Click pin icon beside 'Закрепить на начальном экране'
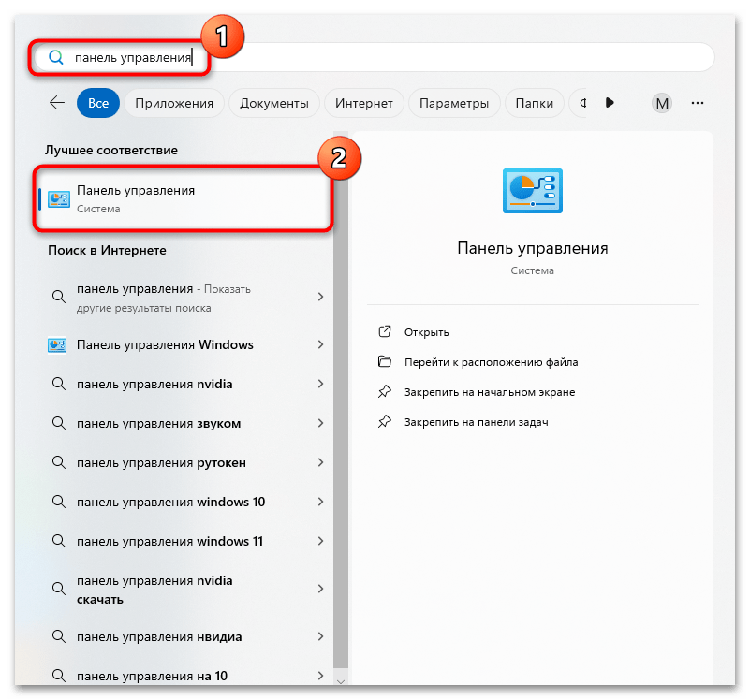Screen dimensions: 750x700 pos(385,391)
